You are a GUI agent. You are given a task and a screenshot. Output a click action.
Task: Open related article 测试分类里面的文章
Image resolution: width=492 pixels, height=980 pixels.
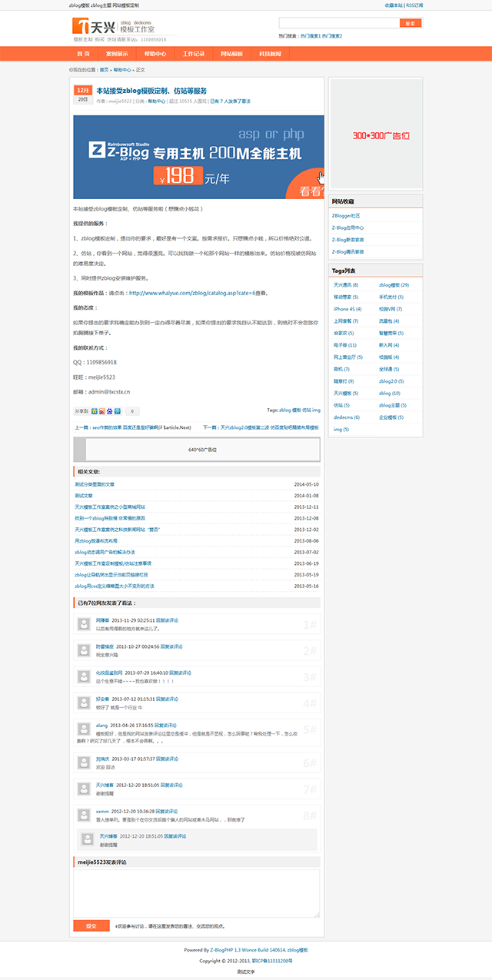[95, 484]
